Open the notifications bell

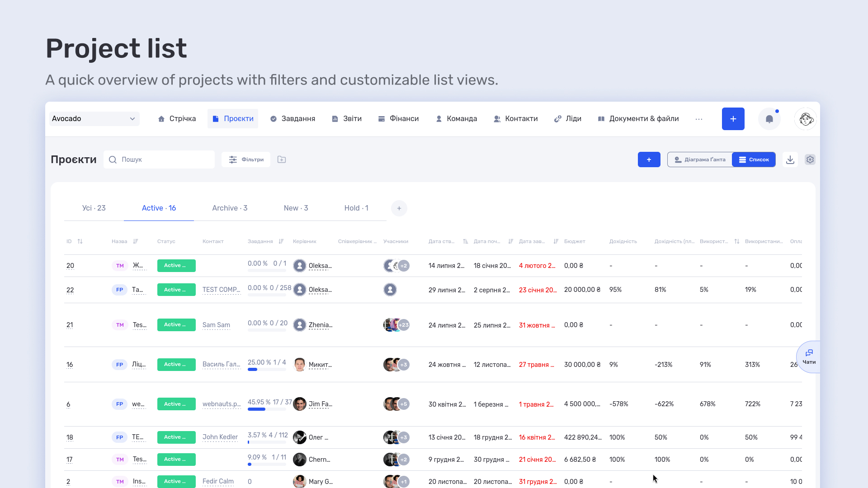[769, 119]
